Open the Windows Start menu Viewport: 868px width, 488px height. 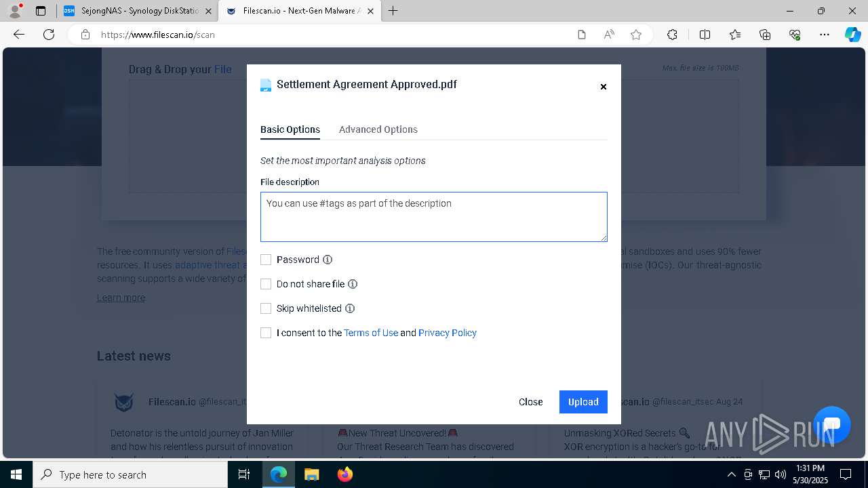click(16, 474)
